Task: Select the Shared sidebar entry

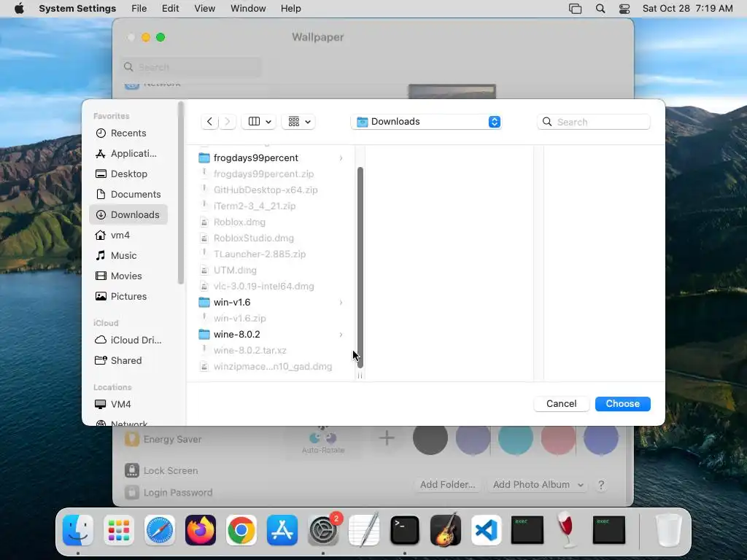Action: tap(128, 360)
